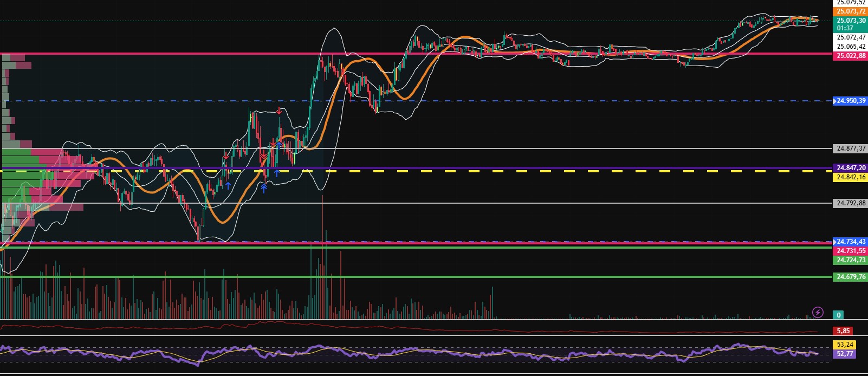This screenshot has height=376, width=868.
Task: Click the pink 25.022,88 price label
Action: click(x=850, y=56)
